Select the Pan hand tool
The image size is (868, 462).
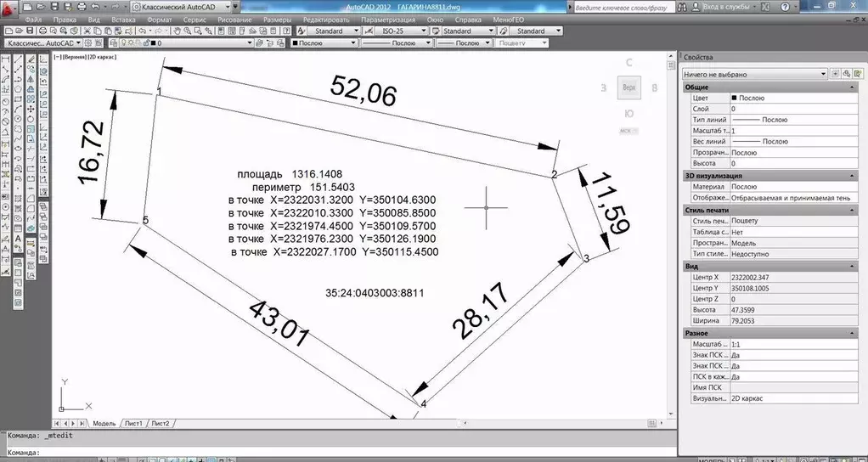point(177,31)
